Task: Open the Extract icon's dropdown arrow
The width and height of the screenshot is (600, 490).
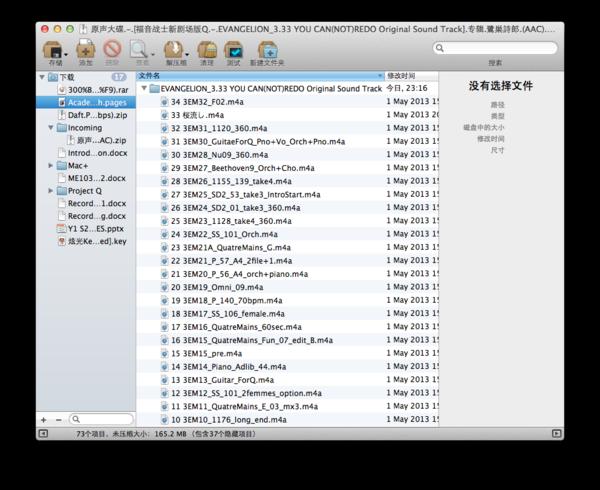Action: click(187, 54)
